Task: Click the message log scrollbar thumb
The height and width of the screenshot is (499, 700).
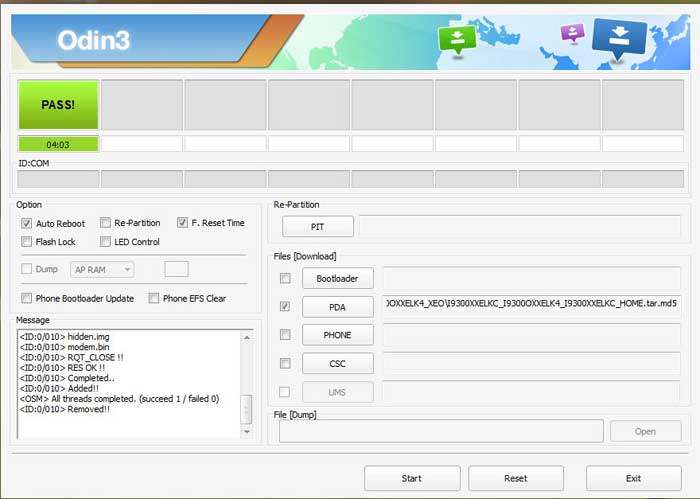Action: pyautogui.click(x=246, y=409)
